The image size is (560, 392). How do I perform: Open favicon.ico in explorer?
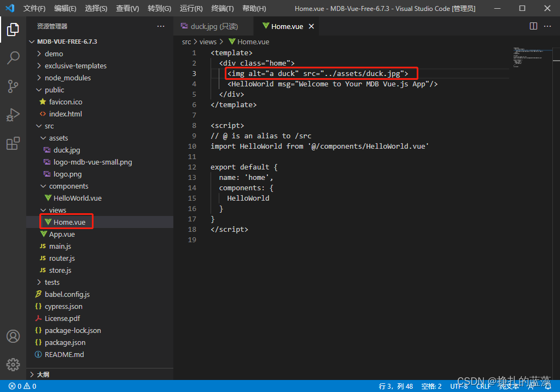66,102
